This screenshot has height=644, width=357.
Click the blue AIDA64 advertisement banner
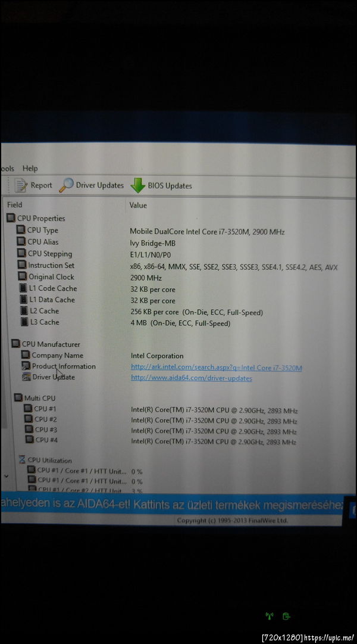173,503
